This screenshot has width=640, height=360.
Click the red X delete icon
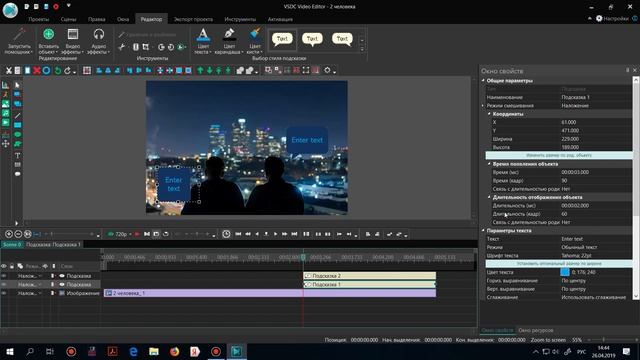[37, 71]
